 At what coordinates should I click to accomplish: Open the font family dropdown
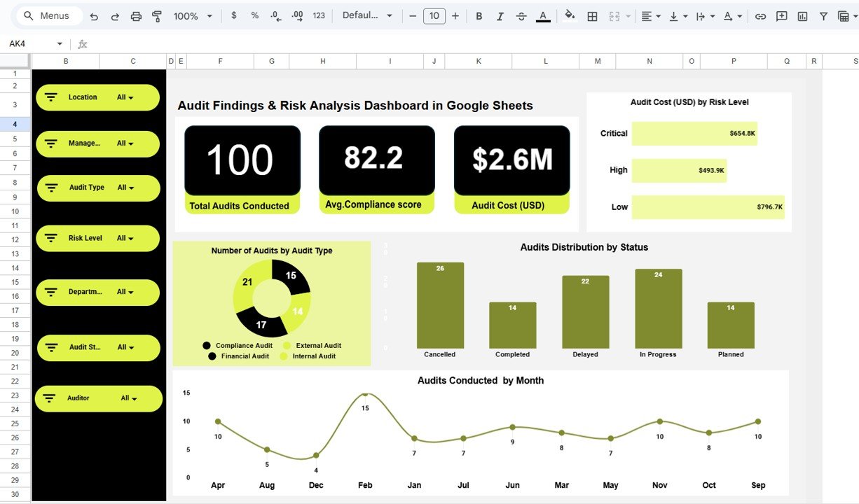(367, 15)
